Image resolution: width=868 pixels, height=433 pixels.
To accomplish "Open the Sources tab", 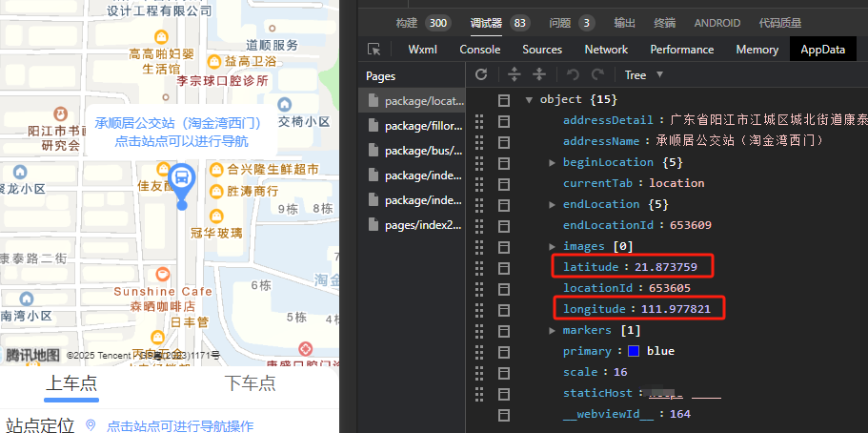I will click(x=542, y=50).
